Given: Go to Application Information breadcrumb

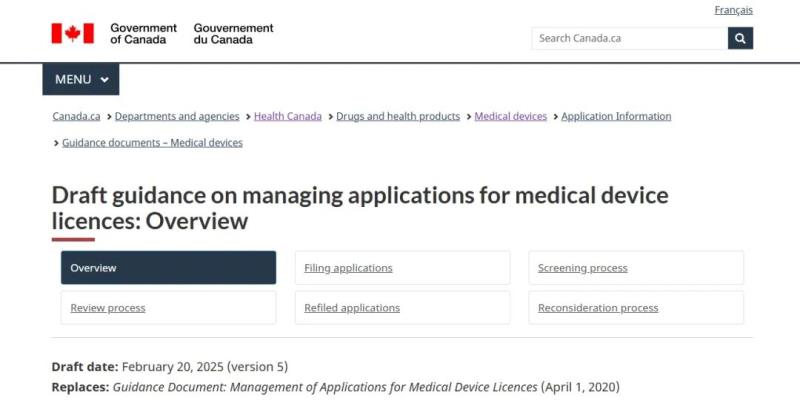Looking at the screenshot, I should [x=616, y=116].
